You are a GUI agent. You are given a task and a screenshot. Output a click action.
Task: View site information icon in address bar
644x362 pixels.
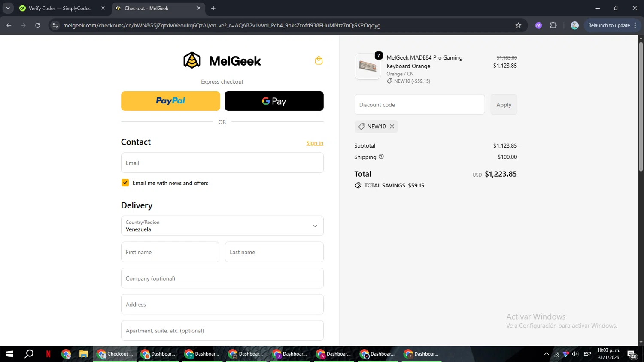(x=55, y=25)
